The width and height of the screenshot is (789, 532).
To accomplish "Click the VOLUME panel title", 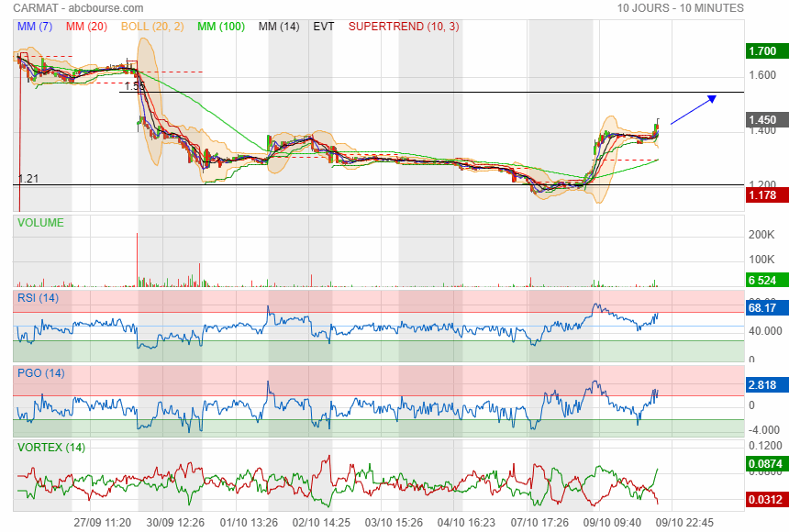I will (41, 223).
